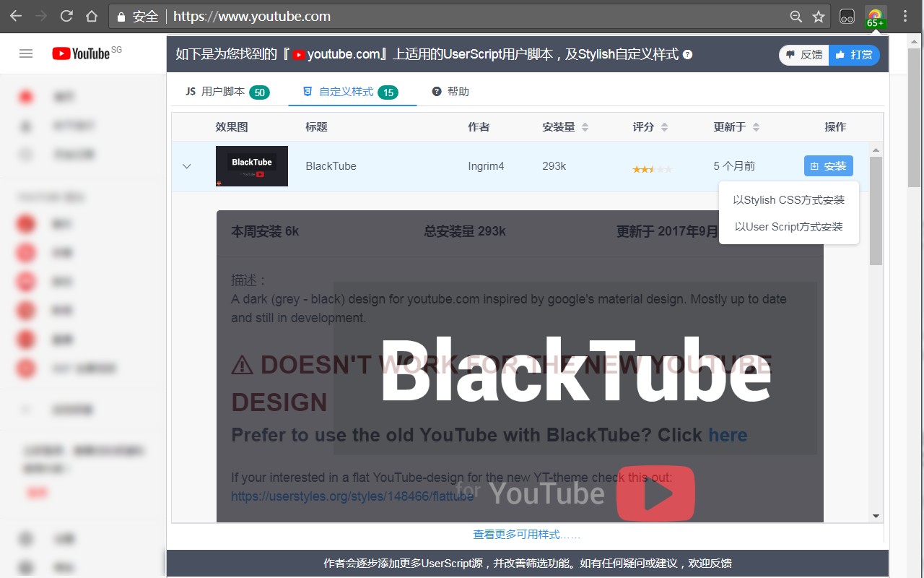Click the browser back arrow
This screenshot has width=924, height=578.
click(15, 16)
